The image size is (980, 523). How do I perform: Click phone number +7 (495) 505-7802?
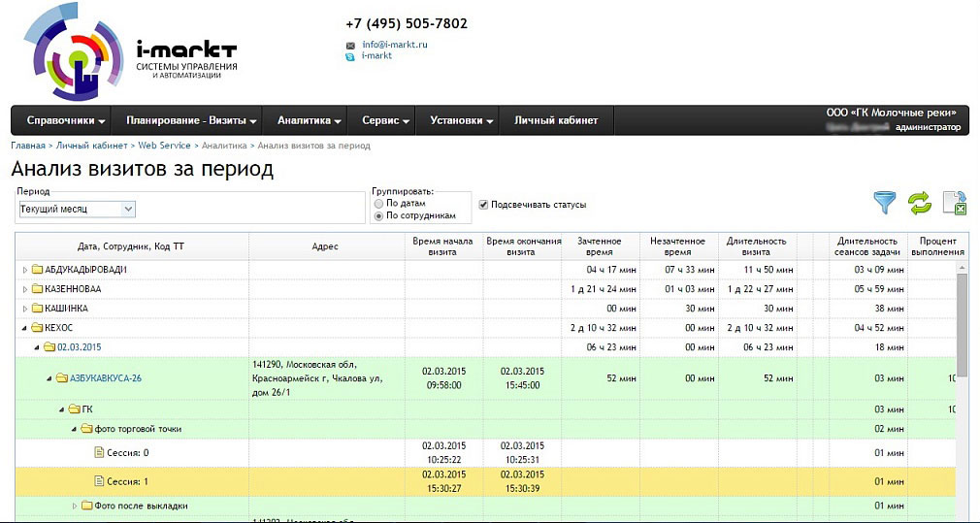point(407,23)
